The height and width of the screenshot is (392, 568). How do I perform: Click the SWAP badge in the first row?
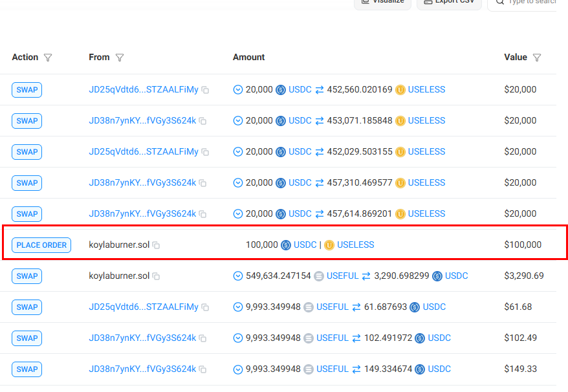click(x=27, y=89)
